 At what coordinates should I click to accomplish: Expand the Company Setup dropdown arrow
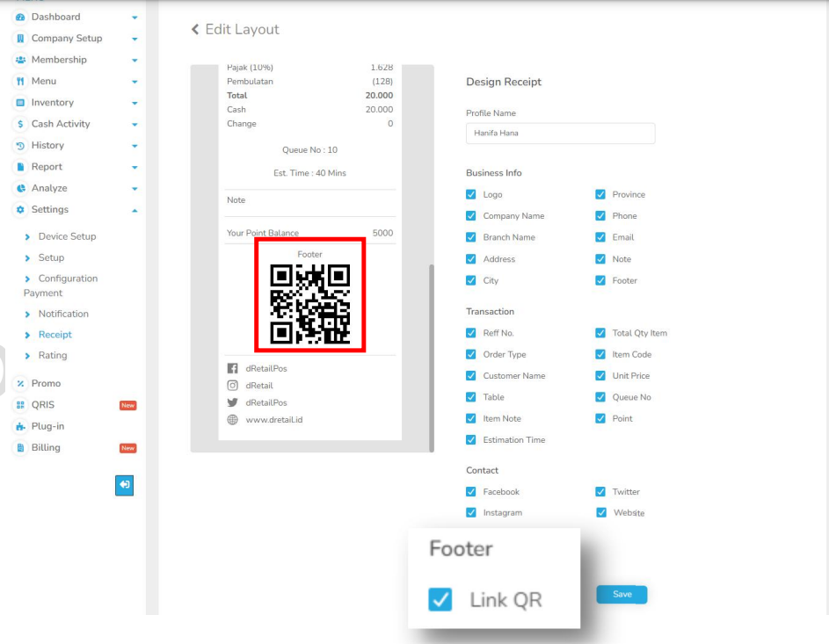coord(135,39)
